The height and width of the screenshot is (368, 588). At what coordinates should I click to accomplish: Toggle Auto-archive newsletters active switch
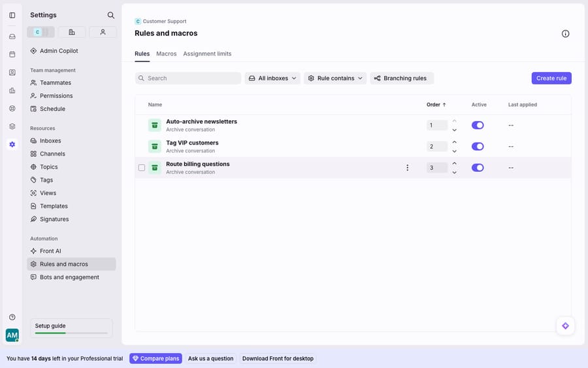[478, 125]
